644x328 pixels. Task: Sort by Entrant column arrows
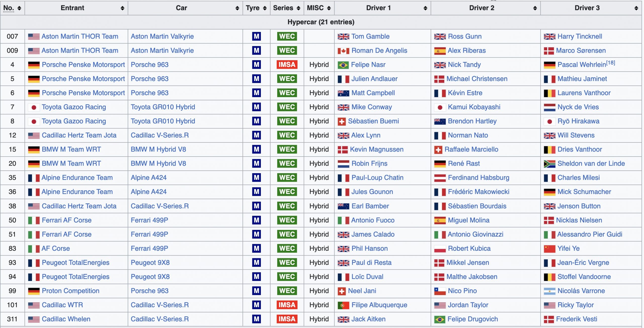[123, 8]
